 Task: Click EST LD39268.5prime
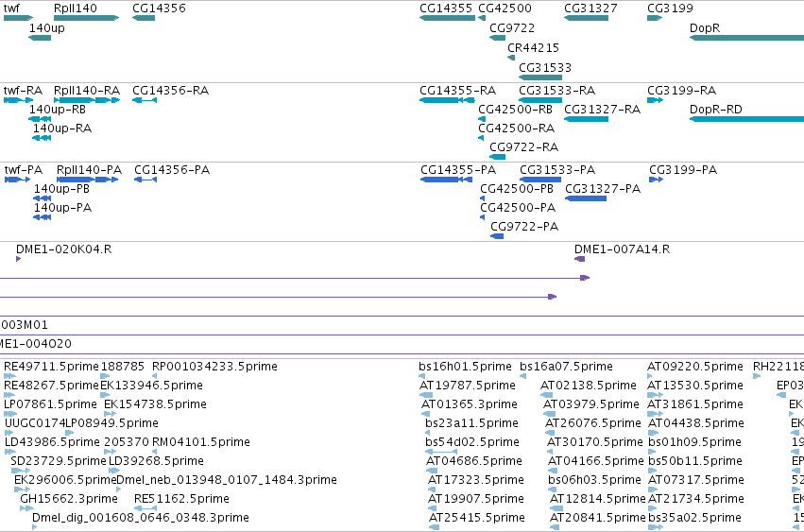[x=157, y=461]
